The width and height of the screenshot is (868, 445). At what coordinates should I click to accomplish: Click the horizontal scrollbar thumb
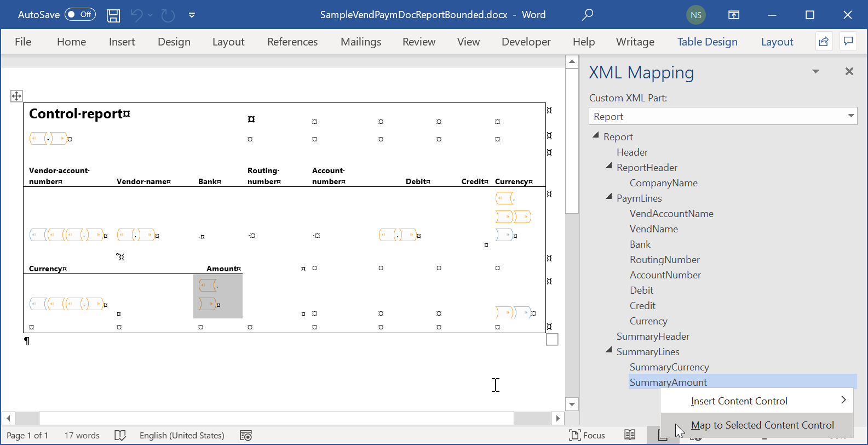point(277,419)
